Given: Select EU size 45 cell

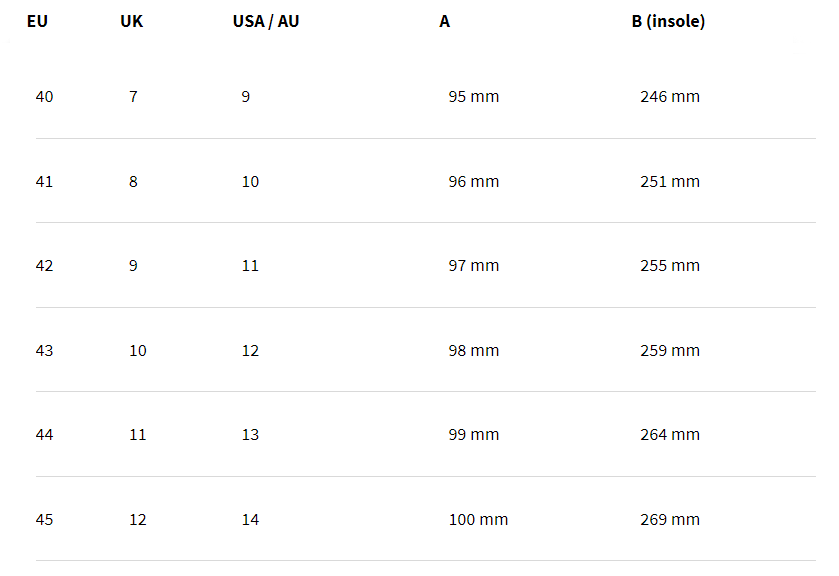Looking at the screenshot, I should 44,520.
